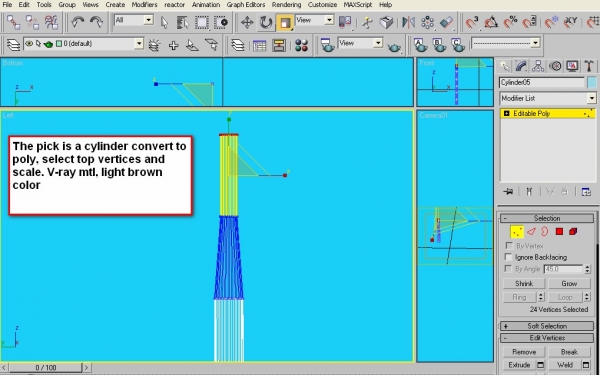
Task: Collapse the Selection rollout
Action: pyautogui.click(x=547, y=218)
